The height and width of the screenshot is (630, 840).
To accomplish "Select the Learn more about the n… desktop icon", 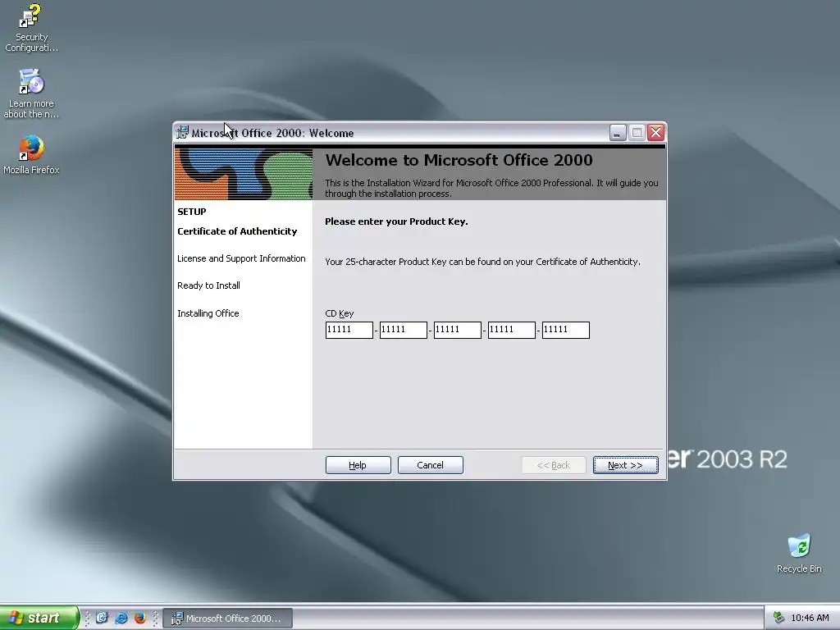I will click(31, 94).
